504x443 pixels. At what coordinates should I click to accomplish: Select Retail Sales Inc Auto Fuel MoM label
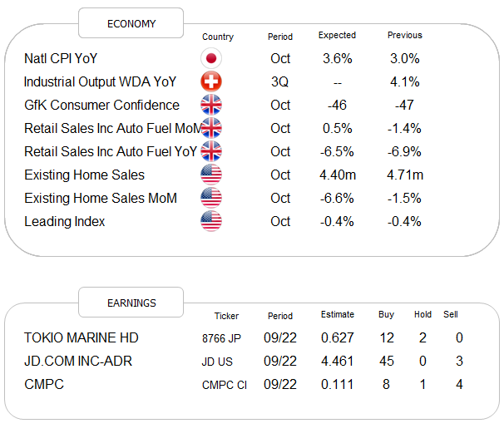point(113,129)
